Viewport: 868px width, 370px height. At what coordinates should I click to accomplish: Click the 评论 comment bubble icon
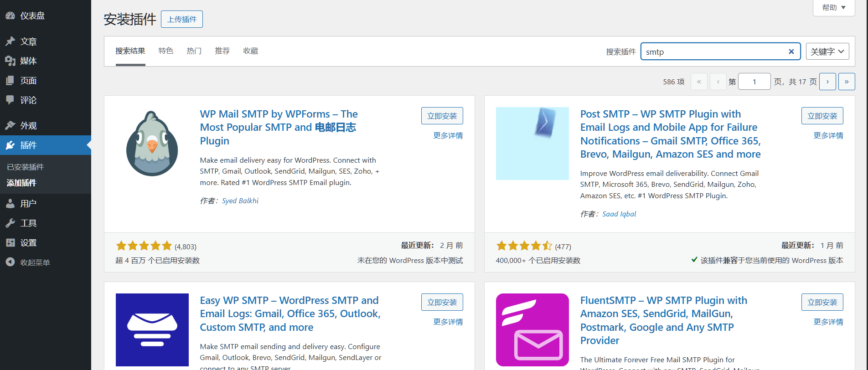tap(10, 100)
